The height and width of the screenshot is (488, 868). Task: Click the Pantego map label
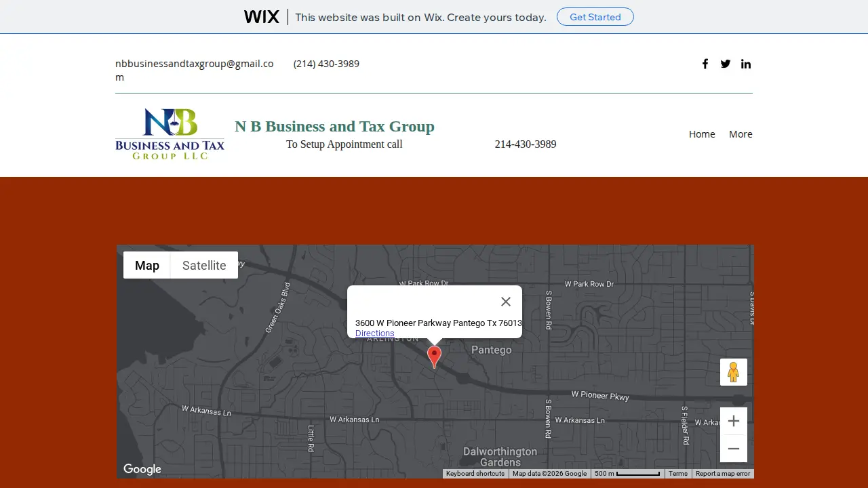[x=492, y=350]
